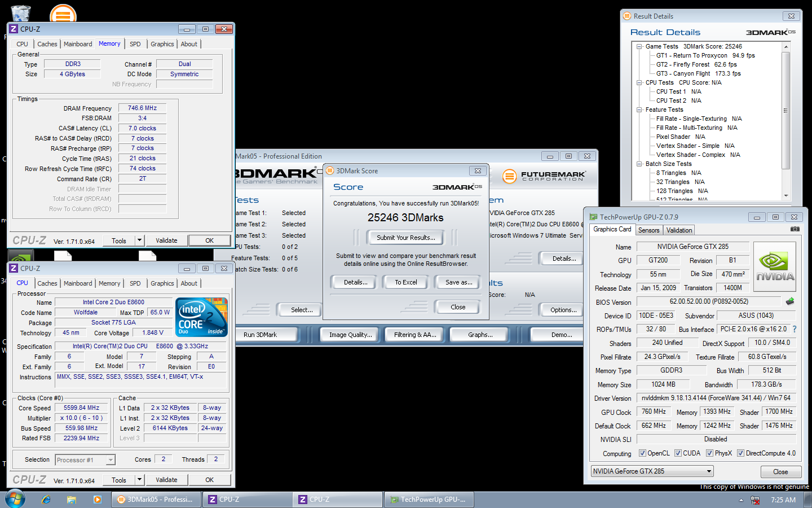Screen dimensions: 812x508
Task: Switch to the Validation tab in GPU-Z
Action: (x=679, y=230)
